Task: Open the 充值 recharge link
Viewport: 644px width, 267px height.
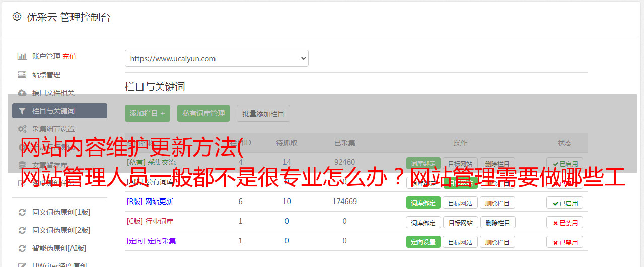Action: [x=69, y=56]
